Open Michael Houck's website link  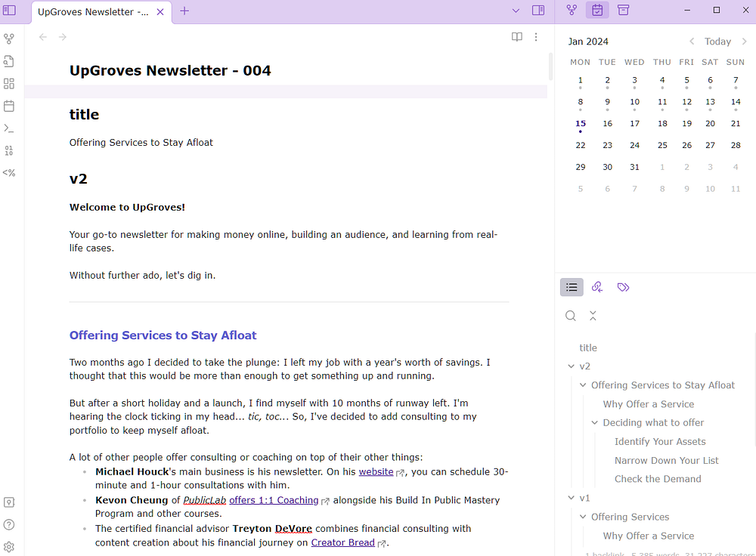pos(376,471)
